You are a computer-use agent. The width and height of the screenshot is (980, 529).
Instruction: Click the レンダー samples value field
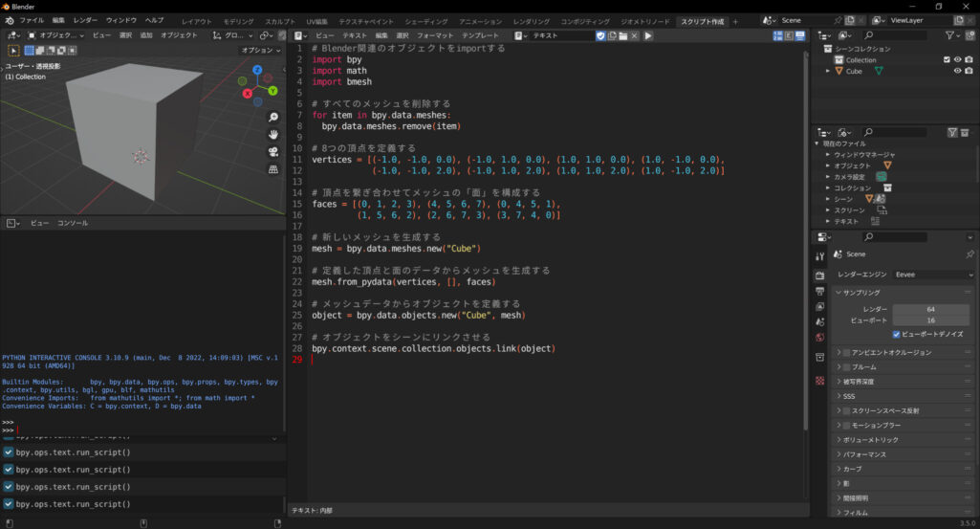click(x=930, y=310)
